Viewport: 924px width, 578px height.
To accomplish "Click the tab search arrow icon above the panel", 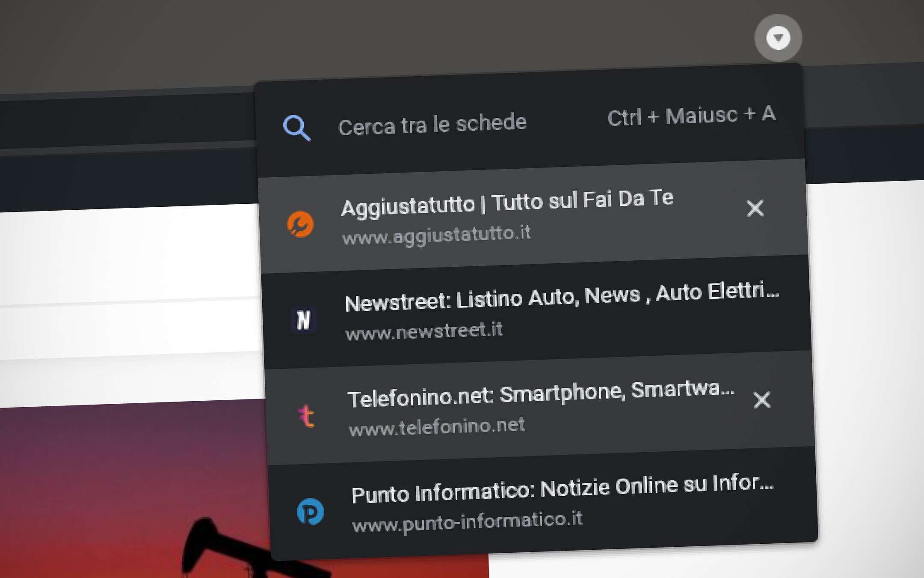I will point(778,37).
